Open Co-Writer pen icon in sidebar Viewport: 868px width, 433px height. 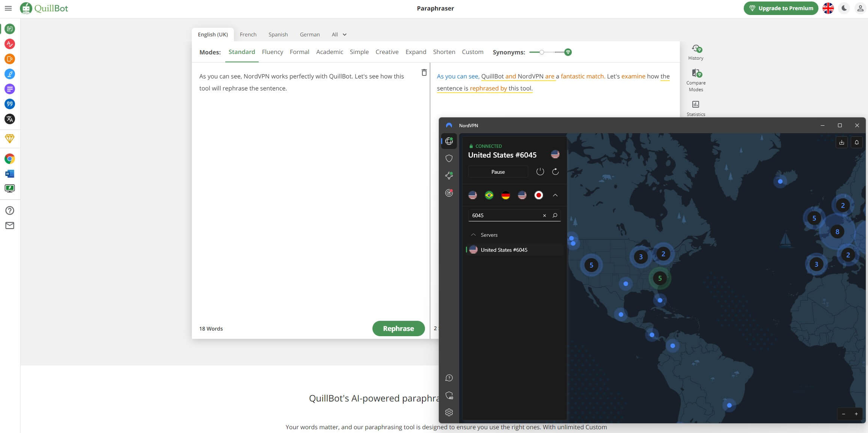click(10, 74)
